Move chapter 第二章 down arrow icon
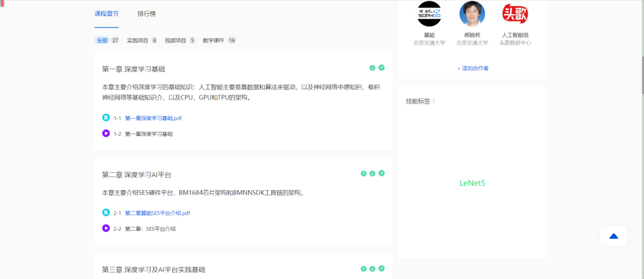Viewport: 644px width, 279px height. [373, 173]
